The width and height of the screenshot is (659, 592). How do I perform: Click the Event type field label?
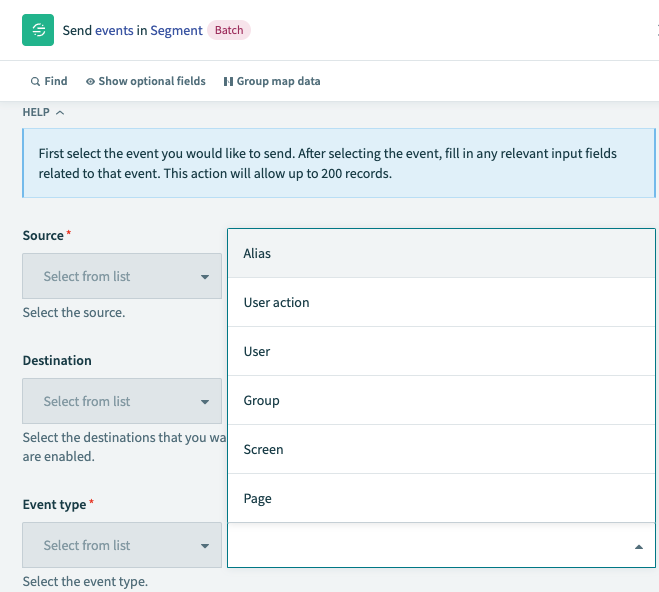55,504
